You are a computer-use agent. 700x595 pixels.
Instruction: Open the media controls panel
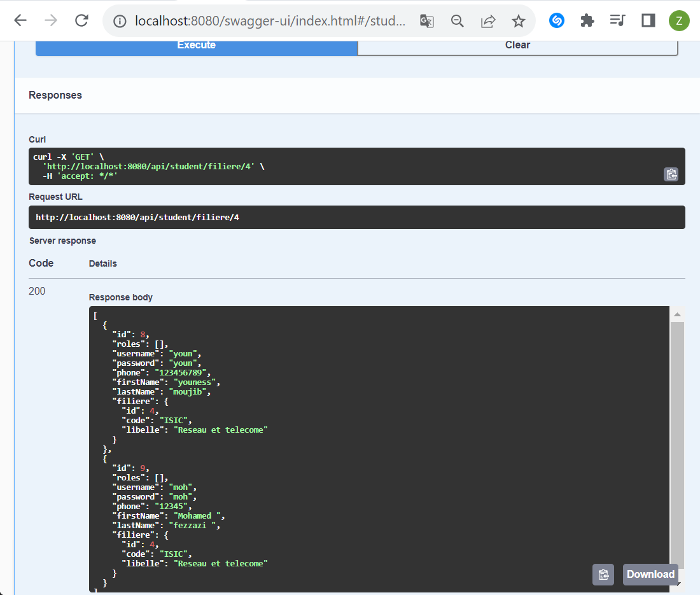pos(617,20)
